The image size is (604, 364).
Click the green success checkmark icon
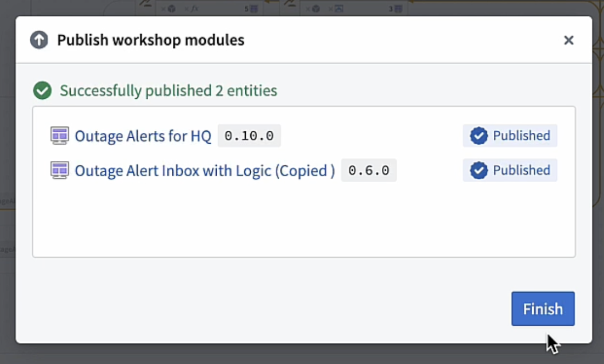[x=43, y=90]
